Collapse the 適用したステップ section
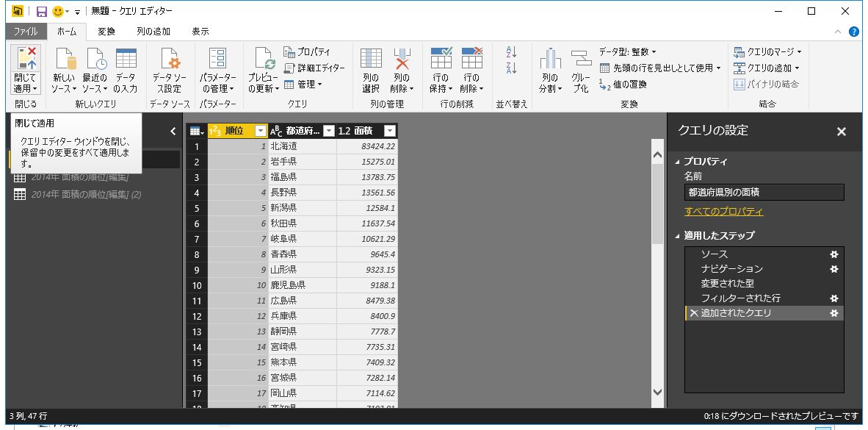868x430 pixels. (678, 235)
